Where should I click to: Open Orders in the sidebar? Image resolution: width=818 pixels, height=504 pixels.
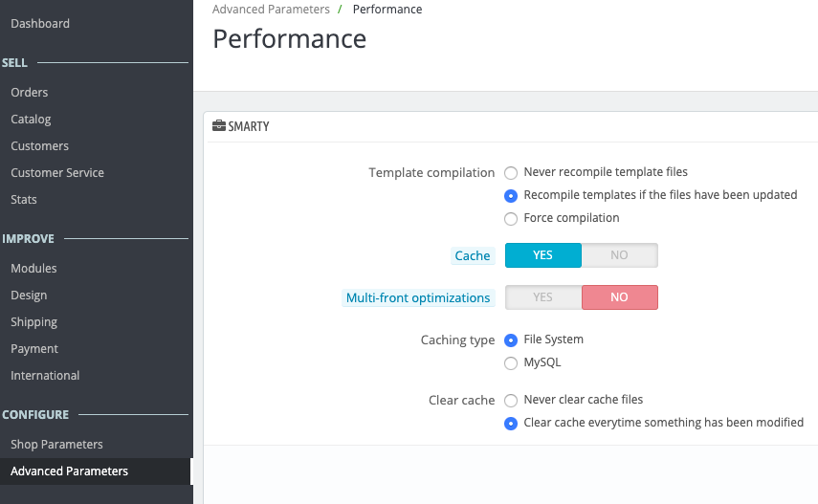point(30,93)
